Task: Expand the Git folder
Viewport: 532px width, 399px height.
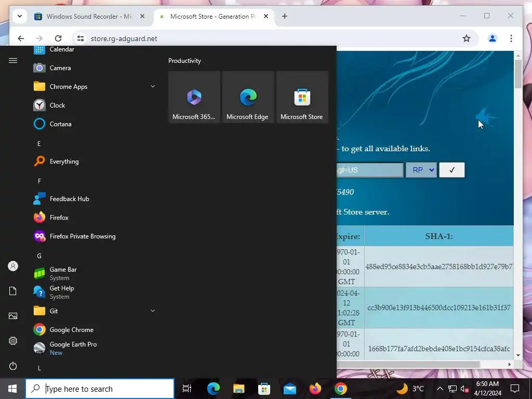Action: [153, 311]
